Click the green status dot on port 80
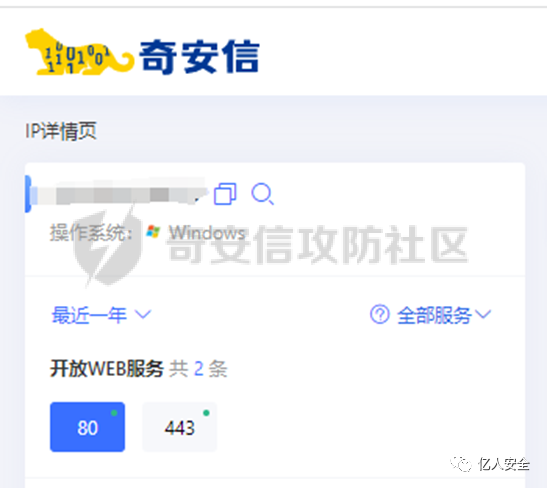 click(114, 413)
